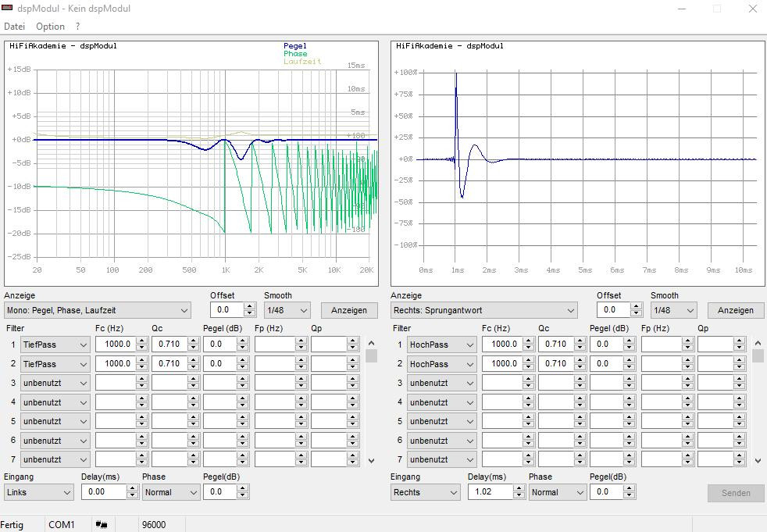Click the left filter 3 Fc input field

click(x=114, y=383)
